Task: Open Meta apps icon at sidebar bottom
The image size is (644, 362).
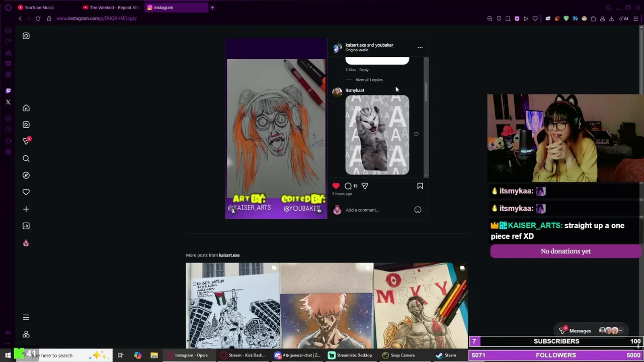Action: [x=26, y=334]
